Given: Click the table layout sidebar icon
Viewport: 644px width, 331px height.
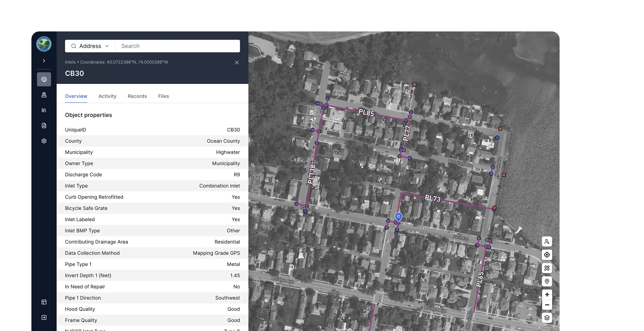Looking at the screenshot, I should (44, 302).
